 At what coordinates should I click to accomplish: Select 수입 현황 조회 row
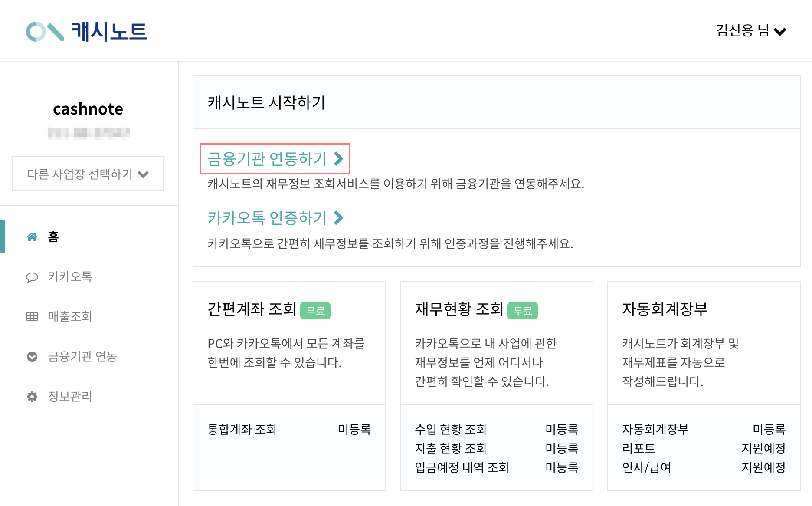(x=497, y=429)
